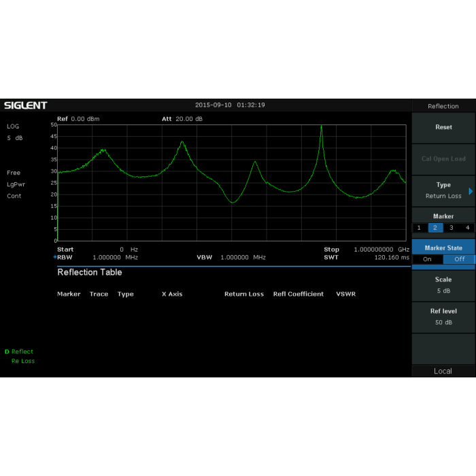Click the green D Reflect trace indicator

point(19,352)
